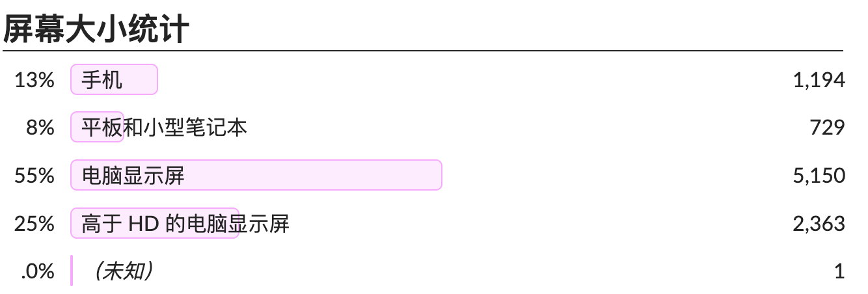
Task: Click the thin pink bar beside (未知)
Action: pyautogui.click(x=72, y=271)
